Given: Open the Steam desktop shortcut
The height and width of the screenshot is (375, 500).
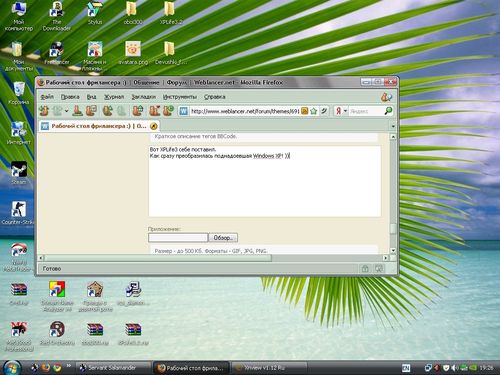Looking at the screenshot, I should (19, 173).
